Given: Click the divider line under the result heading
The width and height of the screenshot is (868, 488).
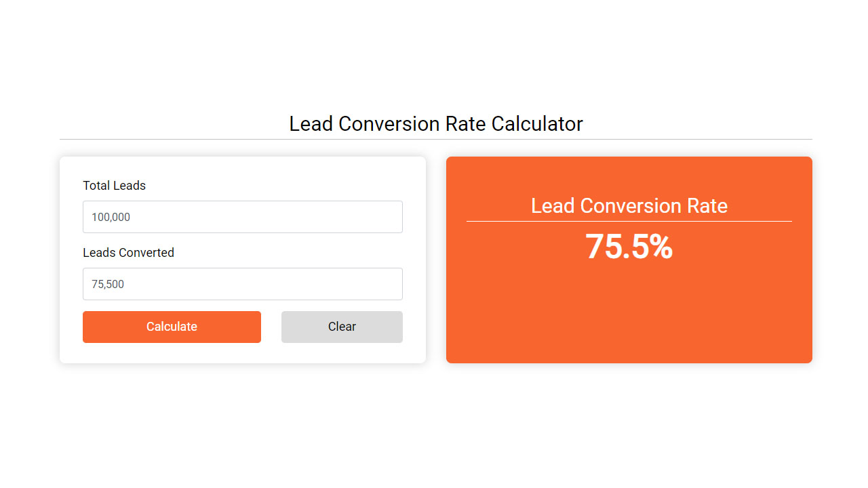Looking at the screenshot, I should pyautogui.click(x=629, y=221).
